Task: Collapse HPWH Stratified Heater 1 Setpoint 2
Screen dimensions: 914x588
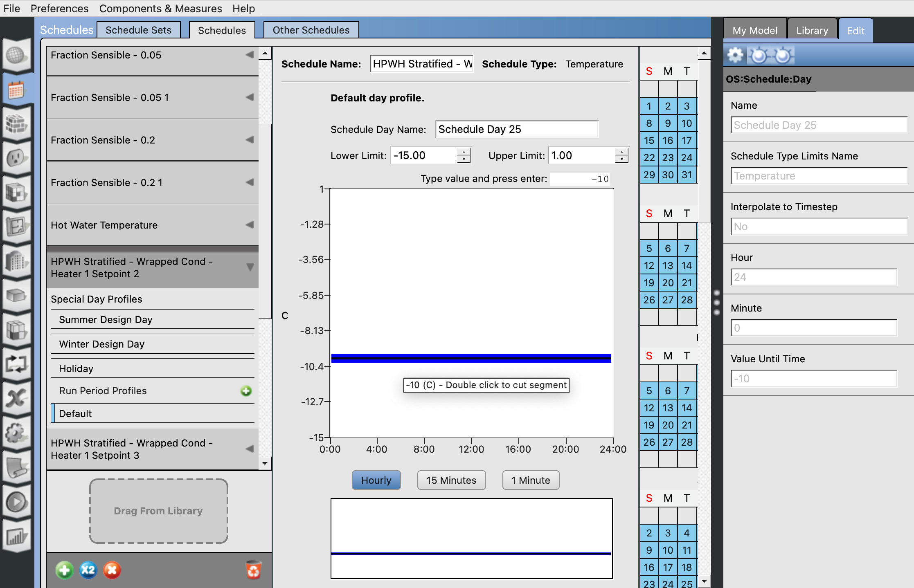Action: (x=250, y=267)
